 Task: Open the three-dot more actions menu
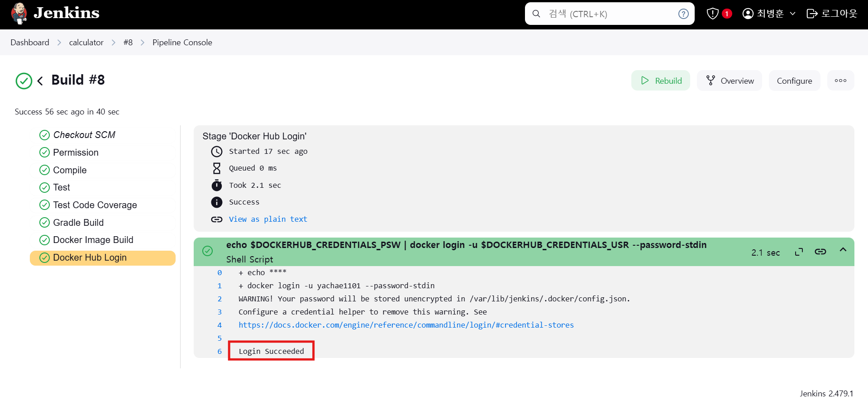[x=840, y=81]
